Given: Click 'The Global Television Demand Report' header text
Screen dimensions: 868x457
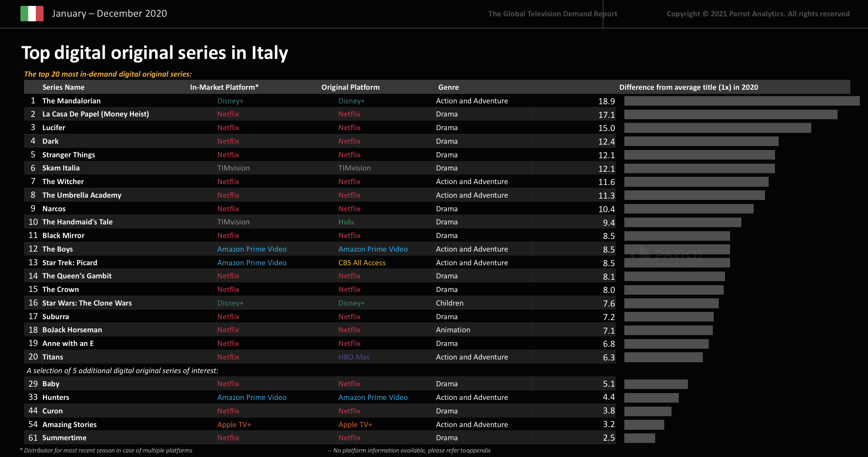Looking at the screenshot, I should [x=553, y=14].
